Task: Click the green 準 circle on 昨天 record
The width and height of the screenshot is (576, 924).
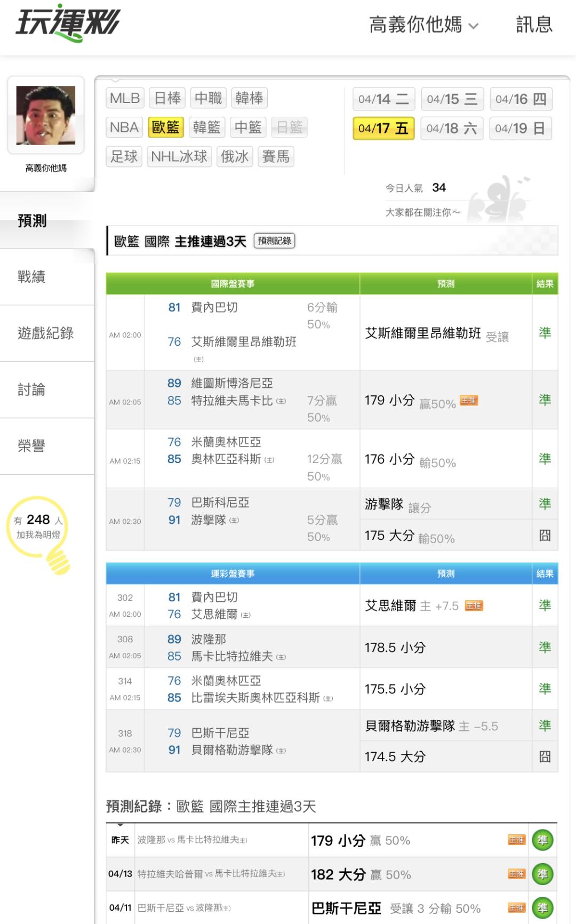Action: (x=543, y=840)
